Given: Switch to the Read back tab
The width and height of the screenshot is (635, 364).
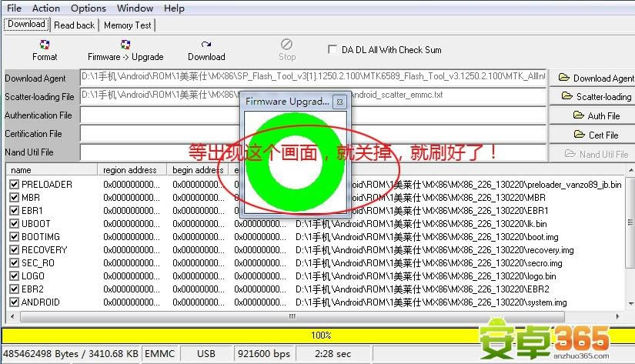Looking at the screenshot, I should [x=75, y=25].
